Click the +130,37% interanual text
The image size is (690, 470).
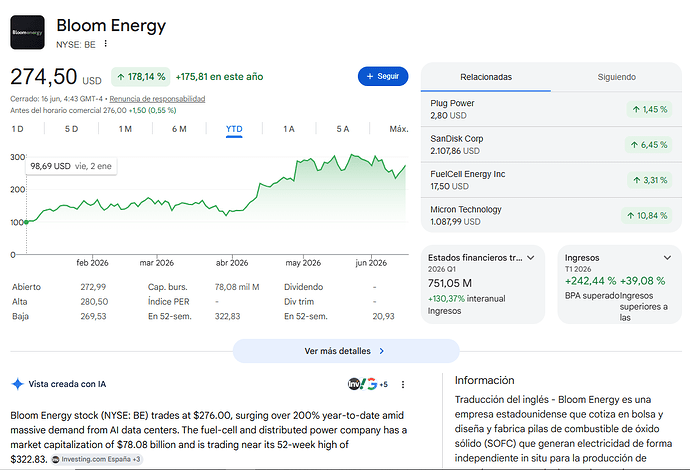coord(466,298)
